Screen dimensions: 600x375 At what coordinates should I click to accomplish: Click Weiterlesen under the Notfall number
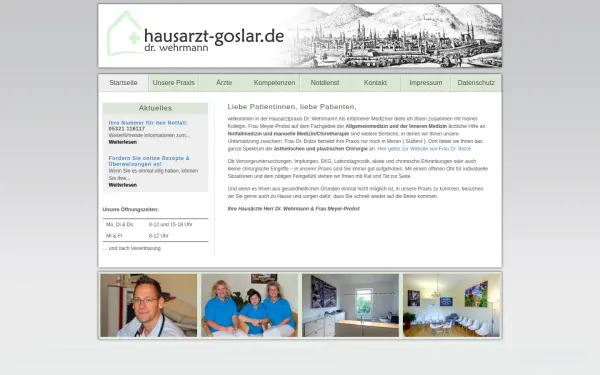[122, 142]
